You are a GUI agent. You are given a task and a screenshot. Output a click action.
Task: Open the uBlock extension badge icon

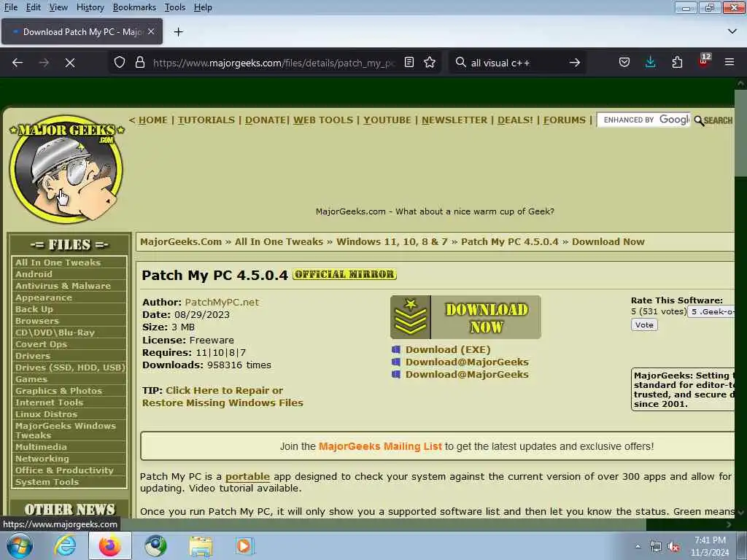click(704, 61)
